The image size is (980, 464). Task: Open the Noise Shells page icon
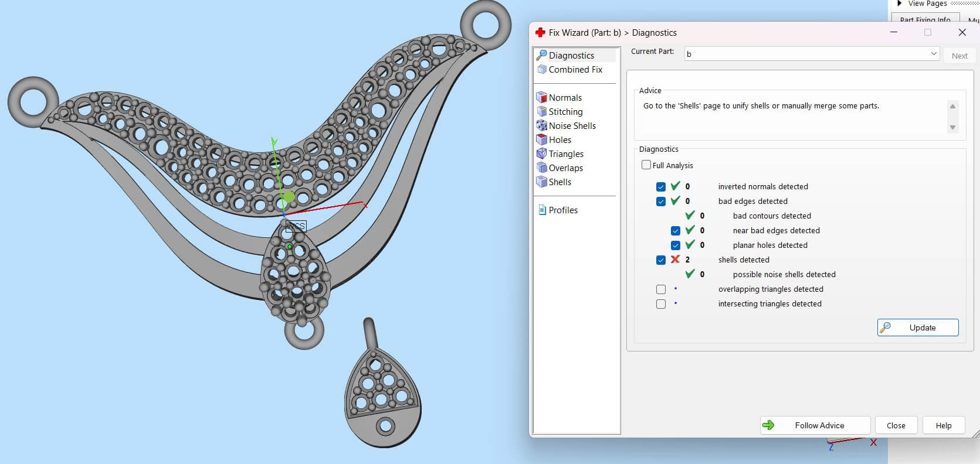tap(542, 126)
